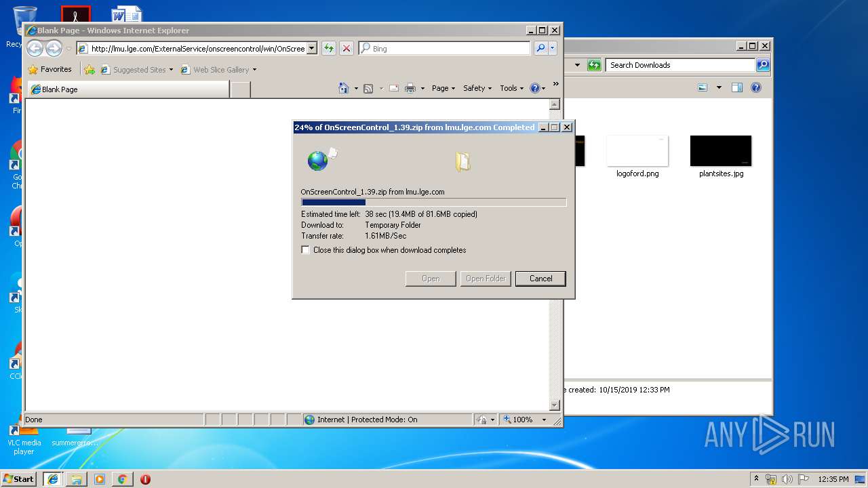Launch the Windows Media Player taskbar icon
This screenshot has height=488, width=868.
tap(100, 479)
